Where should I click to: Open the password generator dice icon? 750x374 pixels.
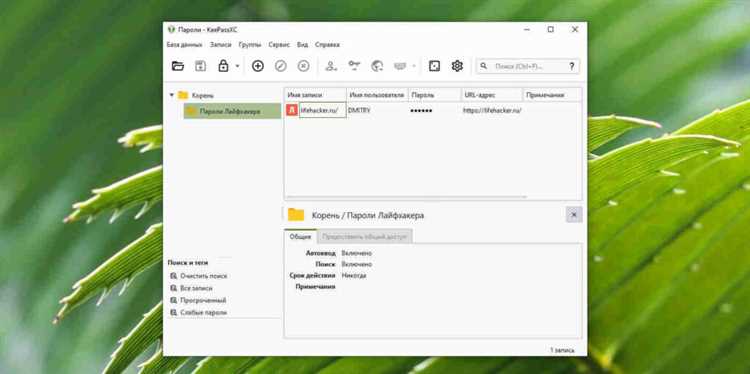434,66
